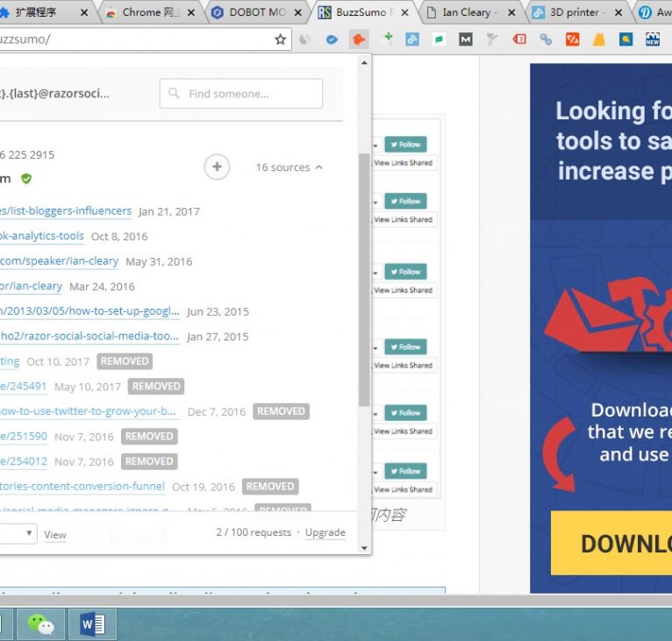Open Microsoft Word from the taskbar

(x=92, y=623)
